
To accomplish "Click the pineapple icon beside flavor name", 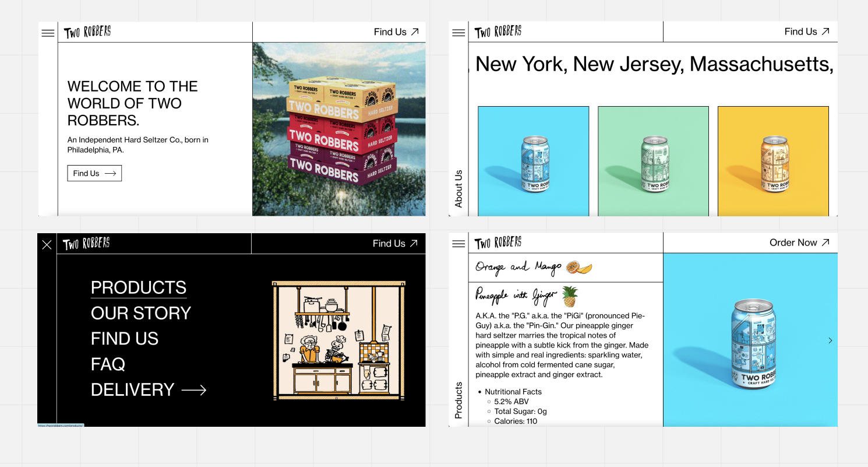I will pyautogui.click(x=570, y=297).
